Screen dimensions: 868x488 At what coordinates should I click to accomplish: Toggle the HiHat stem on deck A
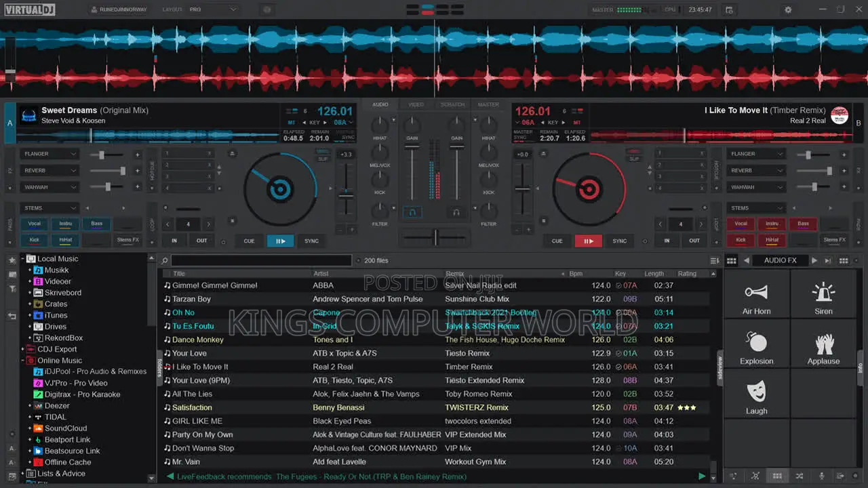[66, 240]
